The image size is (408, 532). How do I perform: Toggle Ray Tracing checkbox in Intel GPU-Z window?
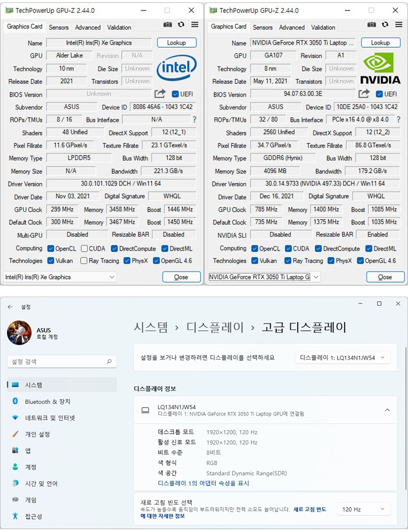pyautogui.click(x=84, y=260)
